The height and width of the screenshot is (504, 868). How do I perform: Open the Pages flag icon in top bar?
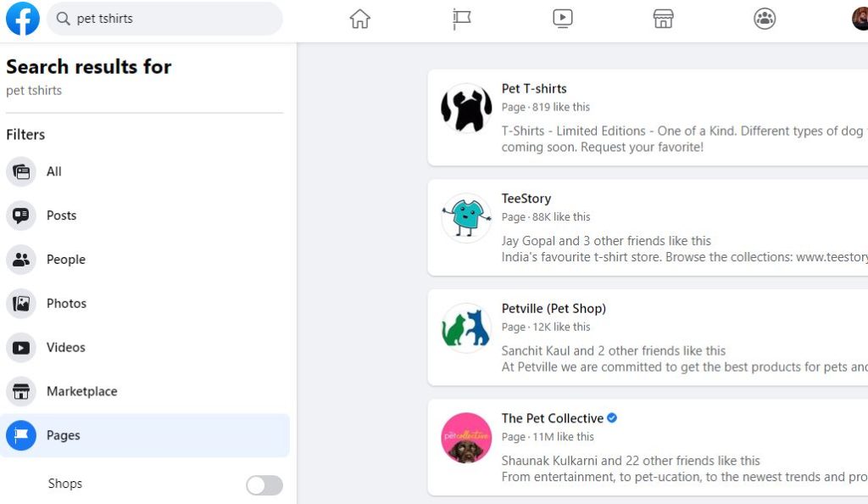[x=461, y=19]
